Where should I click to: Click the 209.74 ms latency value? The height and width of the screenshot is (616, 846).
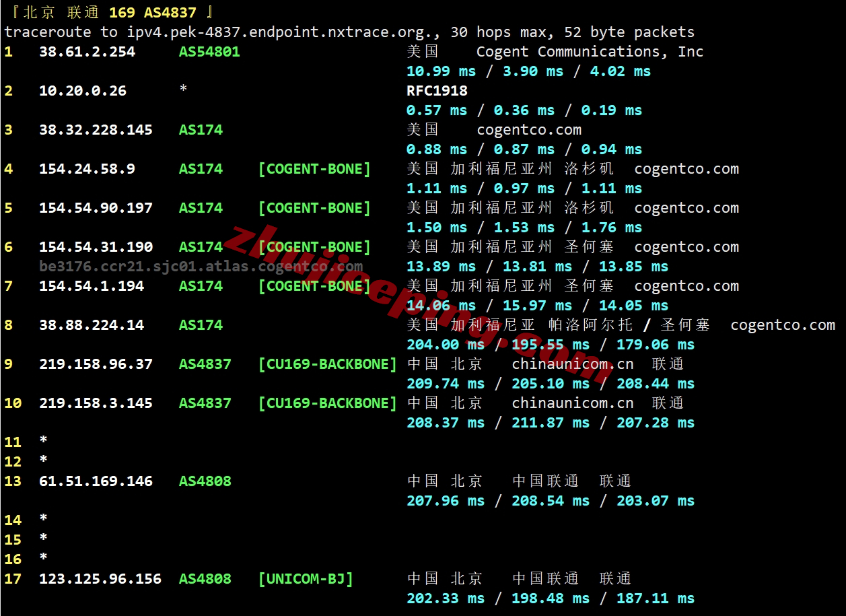[x=446, y=384]
